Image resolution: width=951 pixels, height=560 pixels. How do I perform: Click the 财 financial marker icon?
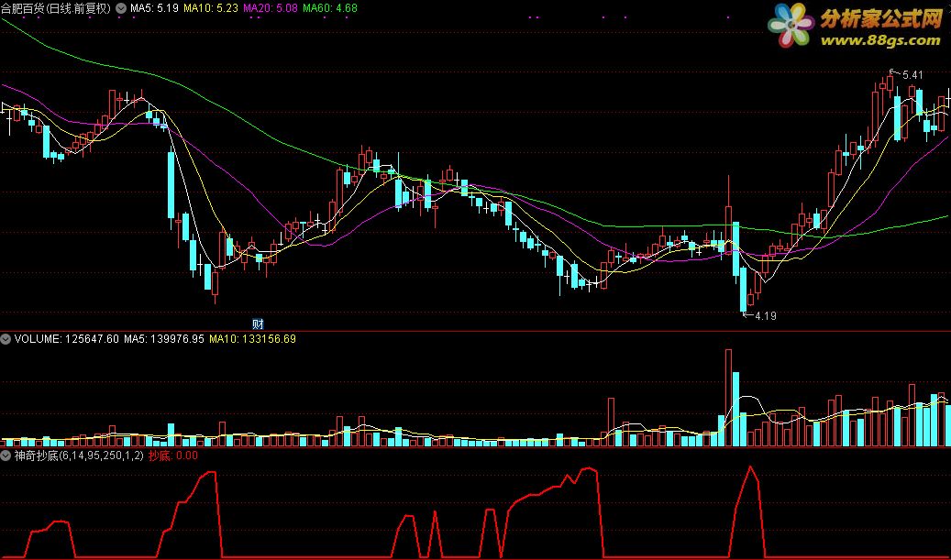point(258,324)
